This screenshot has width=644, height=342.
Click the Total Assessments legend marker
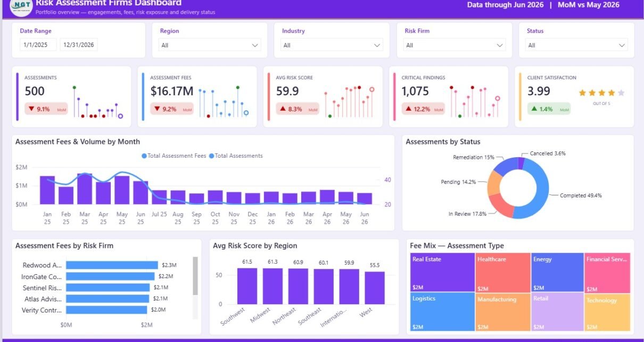tap(211, 156)
